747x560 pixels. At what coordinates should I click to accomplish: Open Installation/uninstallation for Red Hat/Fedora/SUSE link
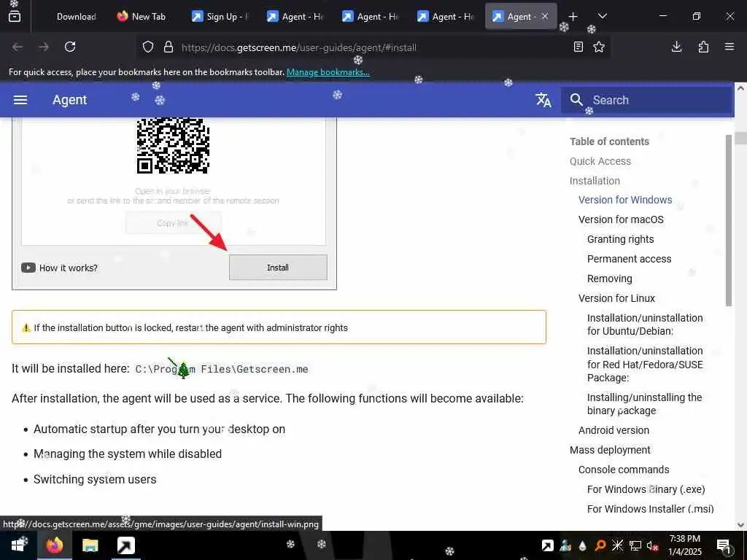(645, 365)
